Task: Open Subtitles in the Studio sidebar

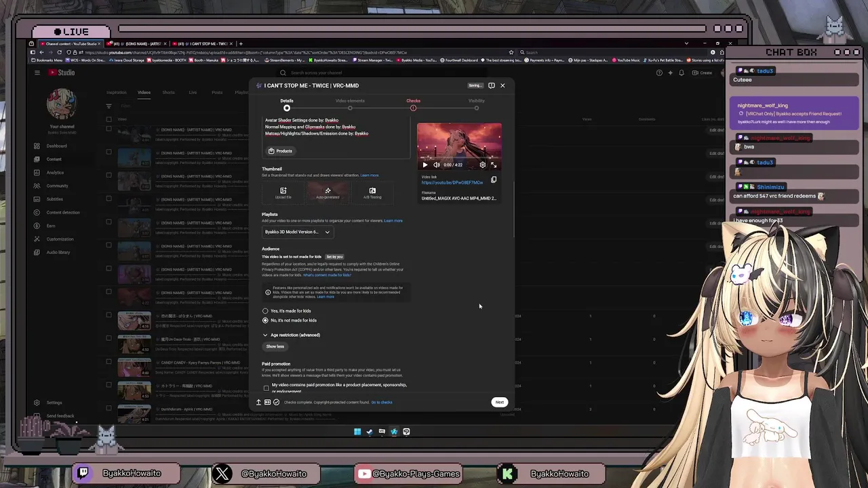Action: pos(55,199)
